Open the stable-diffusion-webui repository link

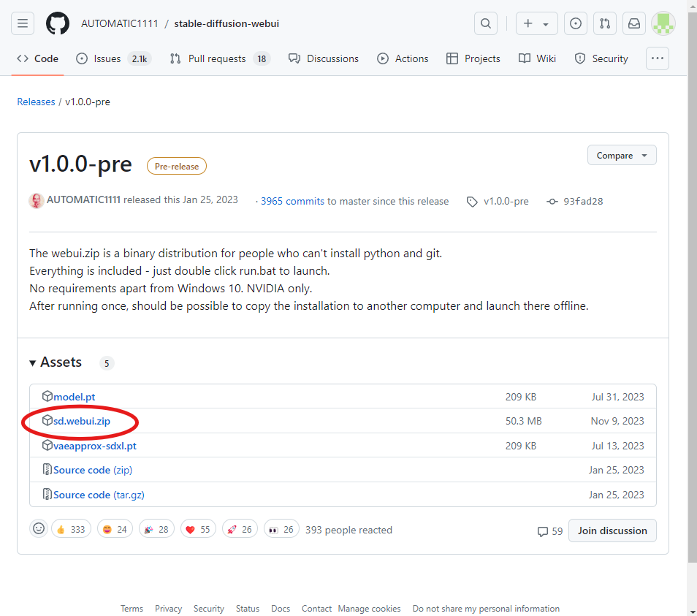pos(226,23)
